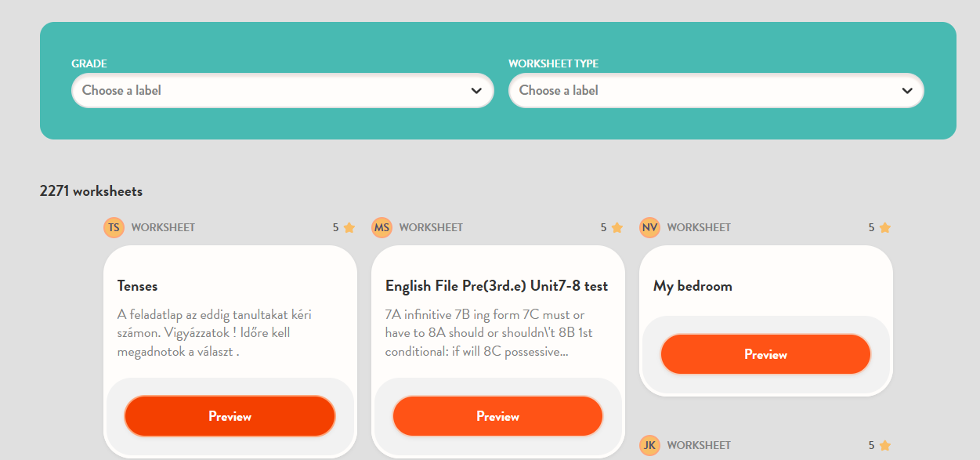Click the star above My bedroom worksheet
Image resolution: width=980 pixels, height=460 pixels.
pyautogui.click(x=884, y=228)
